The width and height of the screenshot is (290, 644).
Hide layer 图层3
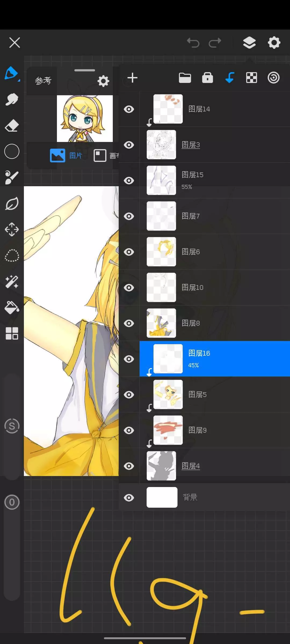tap(129, 145)
